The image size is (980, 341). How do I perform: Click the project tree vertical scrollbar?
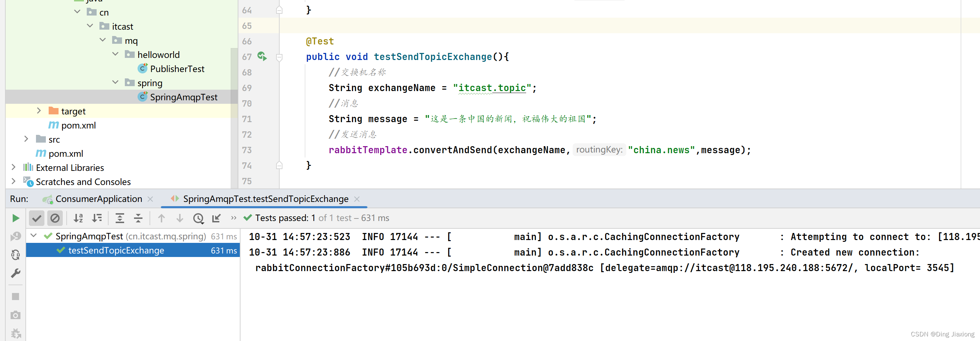click(234, 118)
